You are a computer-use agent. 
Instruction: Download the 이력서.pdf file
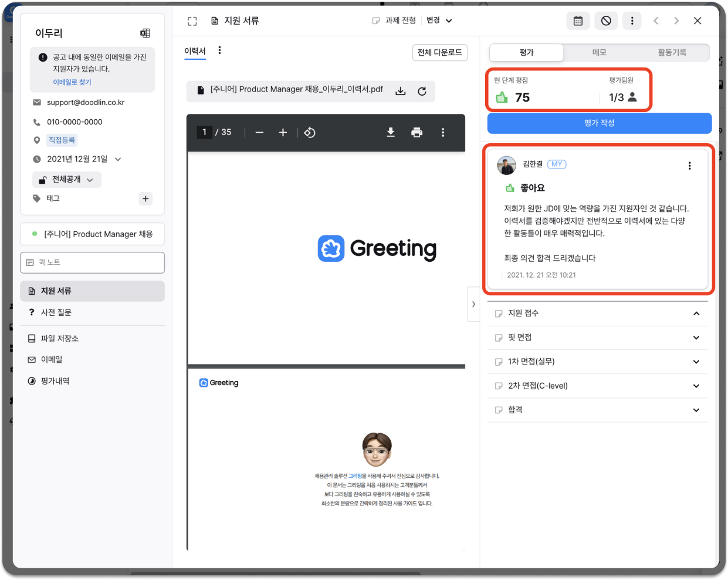(401, 91)
